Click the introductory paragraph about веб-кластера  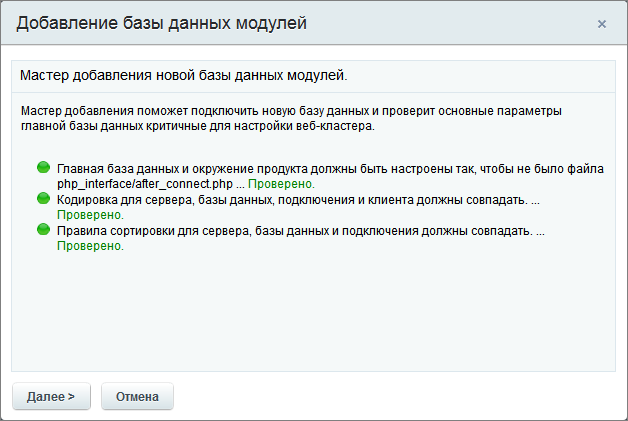pos(291,117)
